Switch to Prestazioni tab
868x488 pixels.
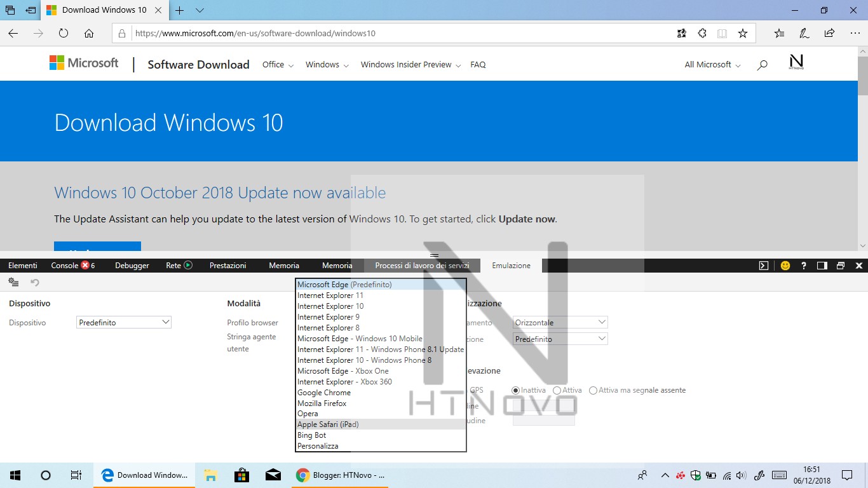227,266
